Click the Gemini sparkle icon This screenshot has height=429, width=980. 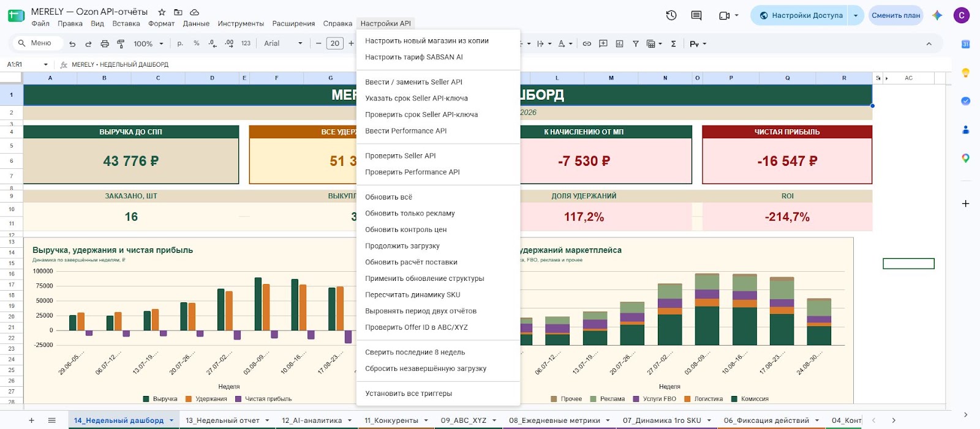pos(937,15)
